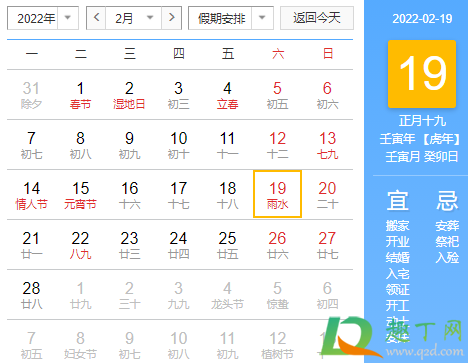The height and width of the screenshot is (363, 468).
Task: Select highlighted February 19 雨水
Action: click(277, 194)
